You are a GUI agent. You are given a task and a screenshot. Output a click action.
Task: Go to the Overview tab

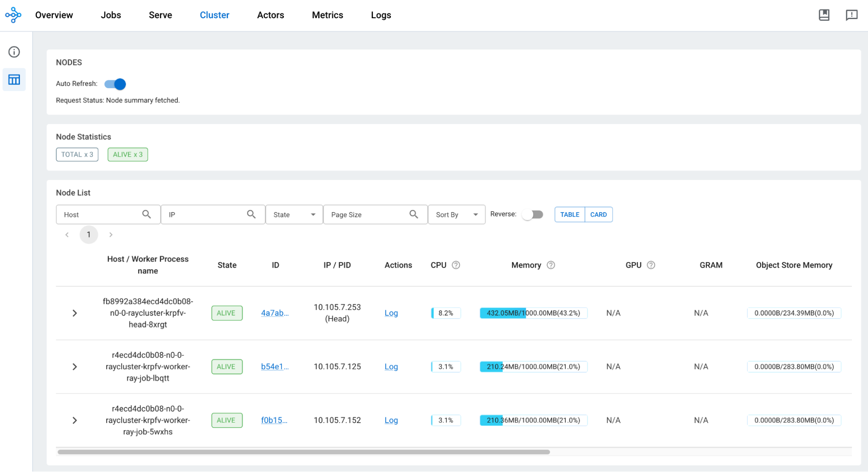54,15
